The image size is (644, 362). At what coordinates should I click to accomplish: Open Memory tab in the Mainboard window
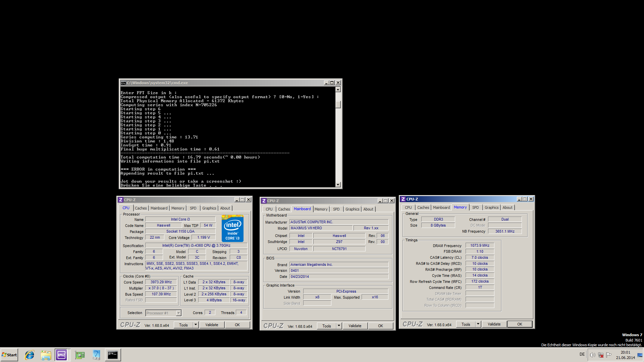click(x=321, y=209)
